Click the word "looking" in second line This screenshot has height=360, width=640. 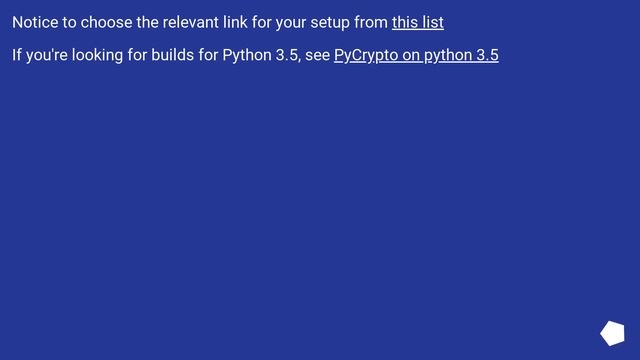click(97, 55)
